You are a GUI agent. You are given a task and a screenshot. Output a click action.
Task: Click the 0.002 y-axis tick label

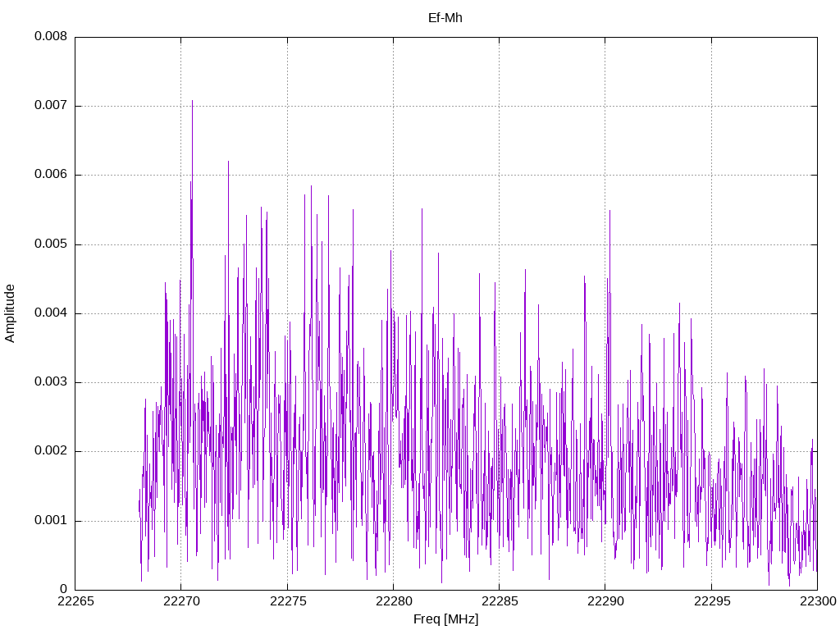[x=50, y=451]
